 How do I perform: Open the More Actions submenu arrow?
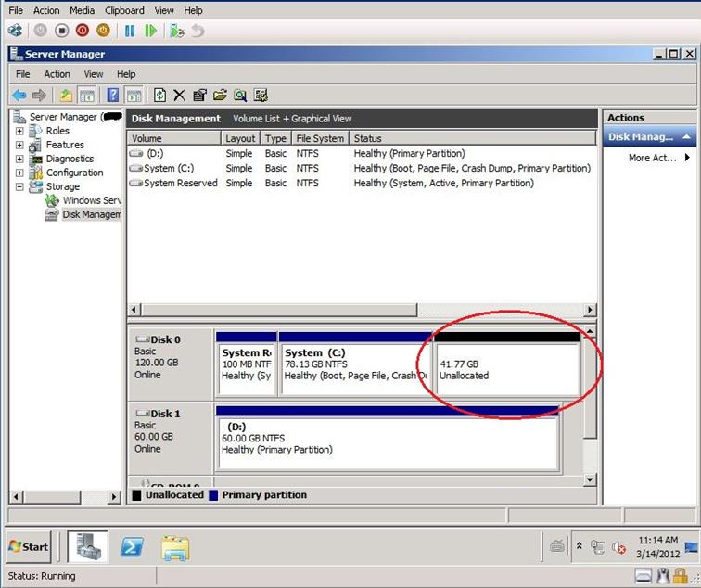[x=687, y=158]
